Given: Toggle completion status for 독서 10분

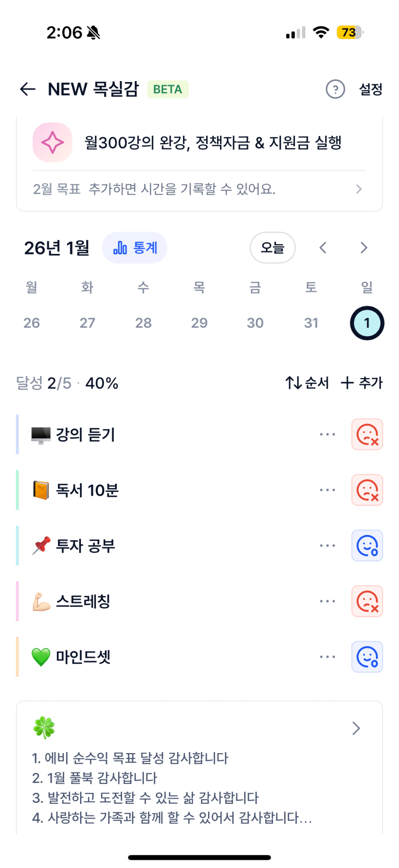Looking at the screenshot, I should point(367,490).
